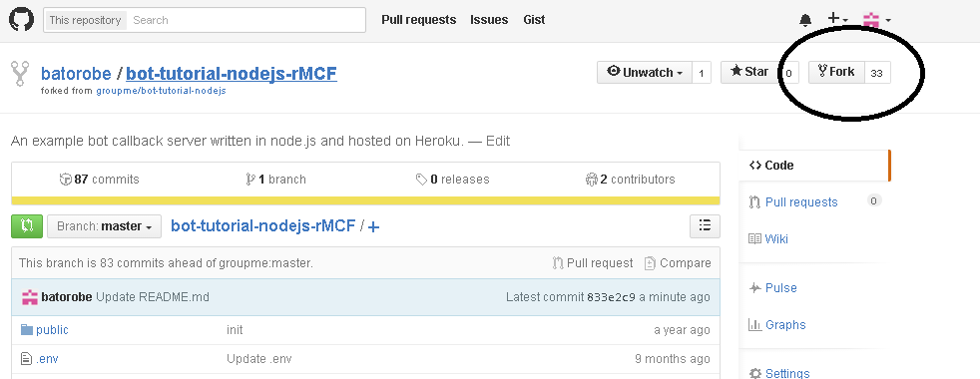View the 2 contributors

[x=630, y=180]
